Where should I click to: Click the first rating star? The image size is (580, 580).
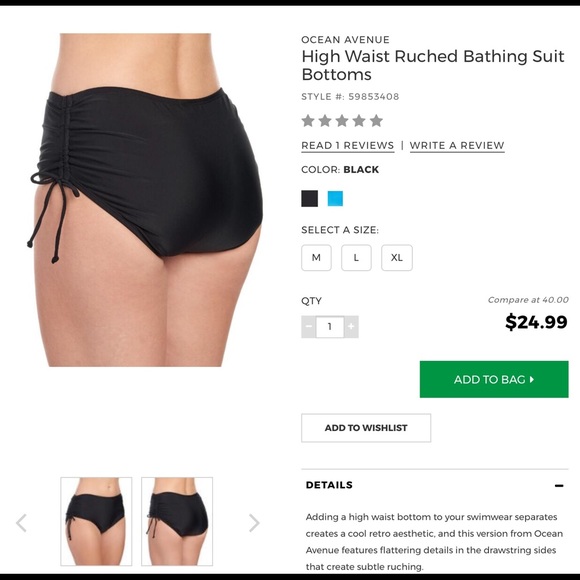point(308,121)
